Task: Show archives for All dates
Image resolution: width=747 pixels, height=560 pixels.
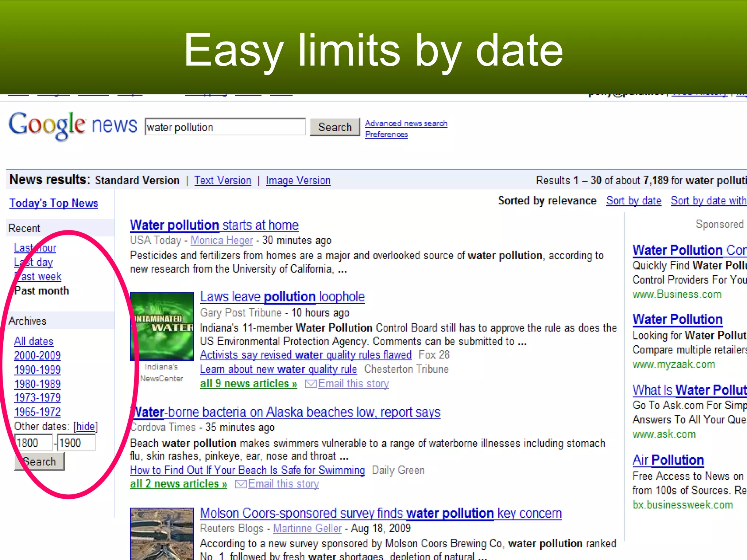Action: pyautogui.click(x=34, y=341)
